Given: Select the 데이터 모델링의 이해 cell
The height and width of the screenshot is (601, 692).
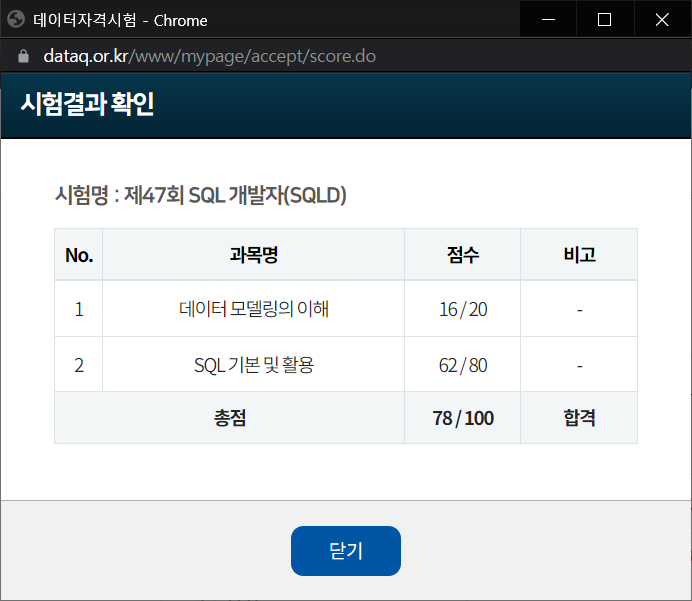Looking at the screenshot, I should click(253, 309).
